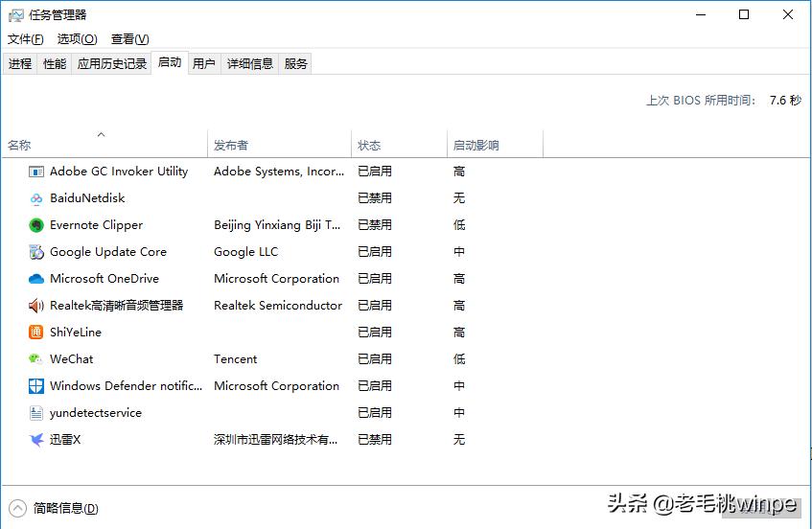Click the yundetectservice document icon

(36, 413)
